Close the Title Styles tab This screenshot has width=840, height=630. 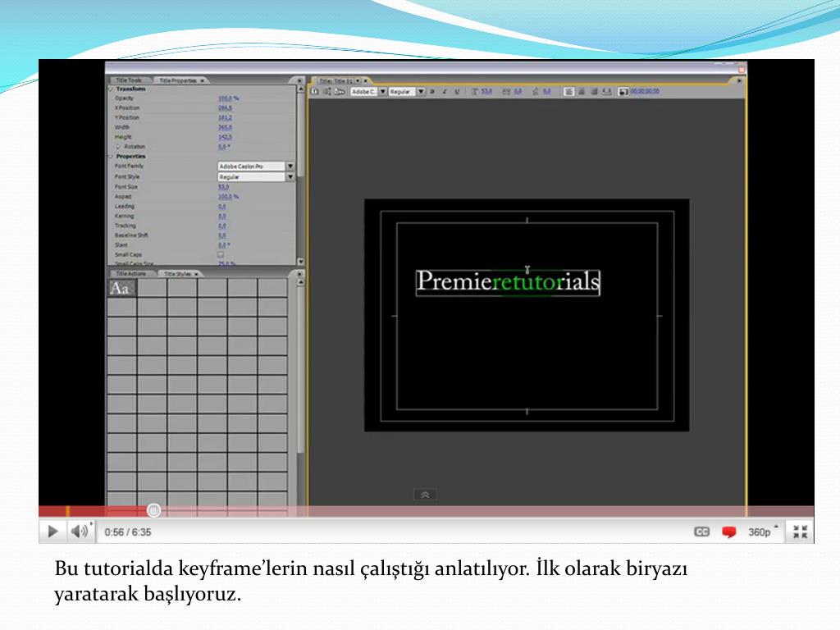[x=197, y=274]
